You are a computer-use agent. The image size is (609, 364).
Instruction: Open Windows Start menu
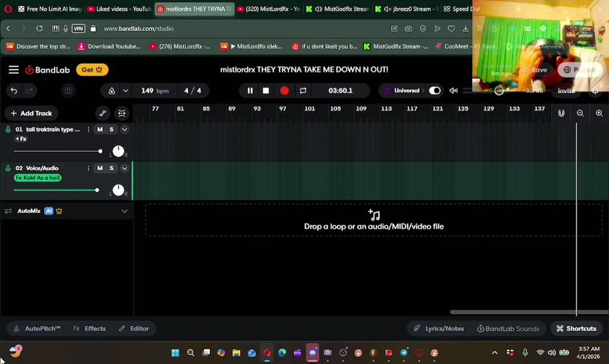coord(175,353)
